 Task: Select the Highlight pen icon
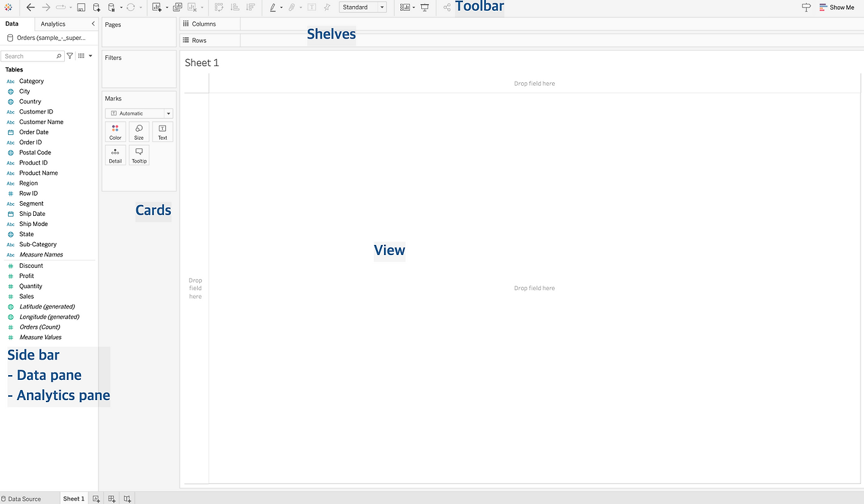[273, 7]
